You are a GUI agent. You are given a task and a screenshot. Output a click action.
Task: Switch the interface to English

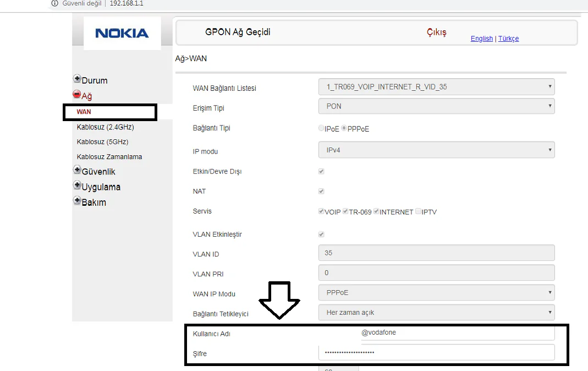481,38
